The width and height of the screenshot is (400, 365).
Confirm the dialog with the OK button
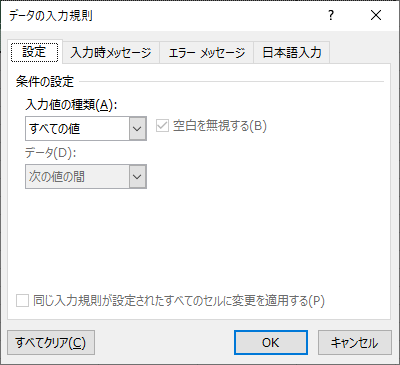click(271, 343)
